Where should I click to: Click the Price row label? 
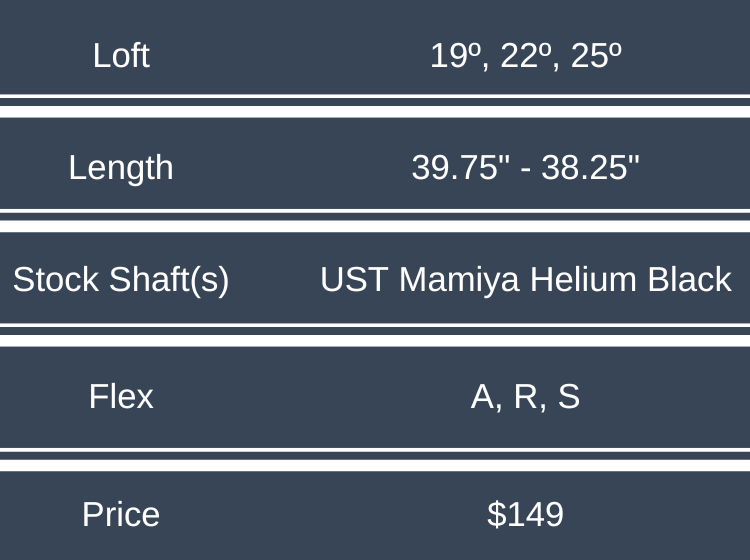pyautogui.click(x=121, y=514)
